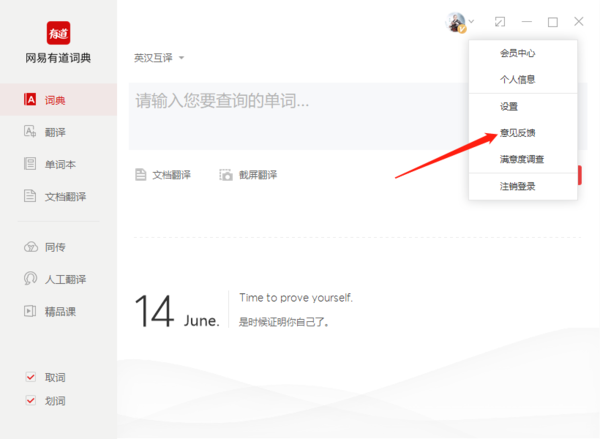Select 会员中心 from the menu
This screenshot has width=600, height=439.
523,53
